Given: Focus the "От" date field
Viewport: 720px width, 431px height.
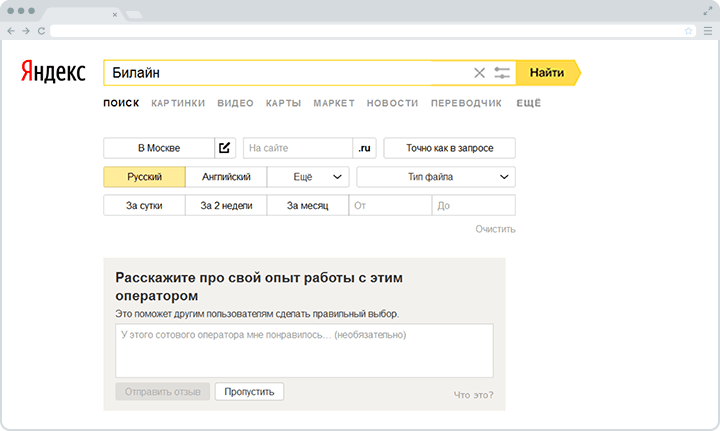Looking at the screenshot, I should 390,205.
